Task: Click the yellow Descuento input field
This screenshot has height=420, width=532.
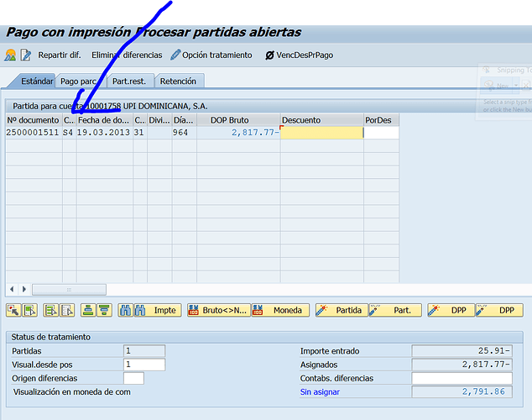Action: [x=321, y=133]
